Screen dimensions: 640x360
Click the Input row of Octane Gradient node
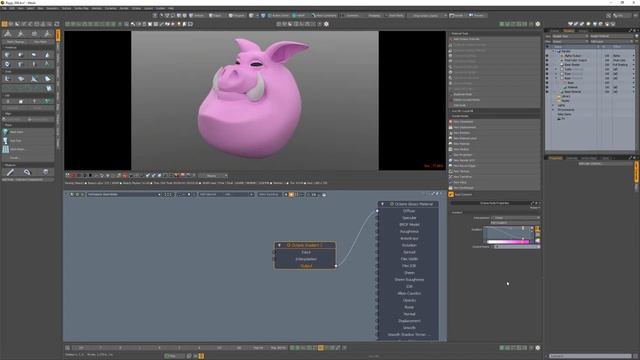[x=305, y=252]
